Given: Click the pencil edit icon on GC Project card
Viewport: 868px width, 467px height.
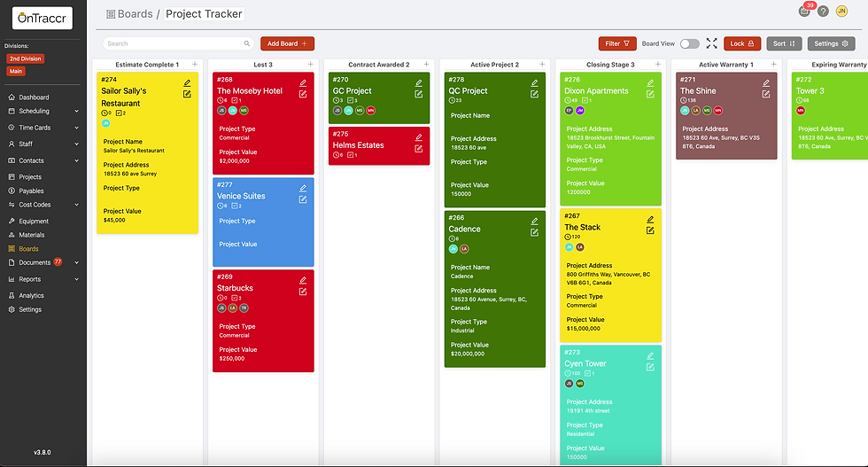Looking at the screenshot, I should pyautogui.click(x=418, y=83).
